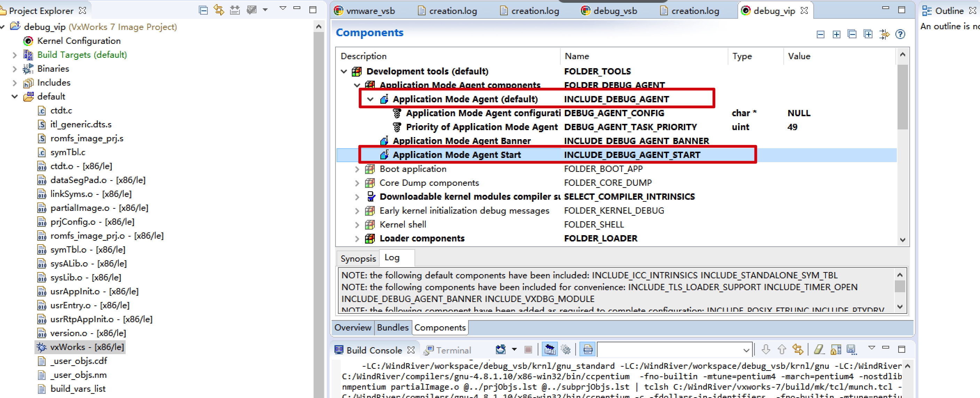Click the gray download-tray icon in Project Explorer toolbar
Image resolution: width=980 pixels, height=398 pixels.
235,10
